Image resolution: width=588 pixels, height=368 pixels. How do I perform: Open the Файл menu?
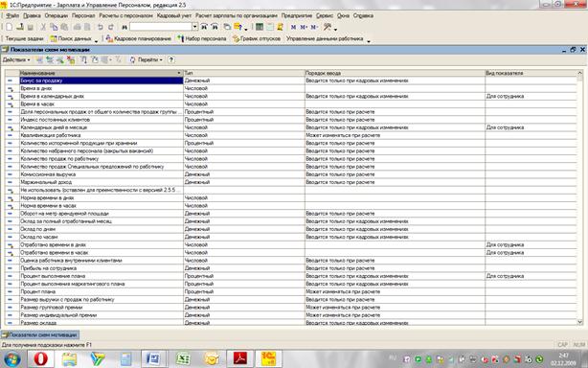pos(12,15)
